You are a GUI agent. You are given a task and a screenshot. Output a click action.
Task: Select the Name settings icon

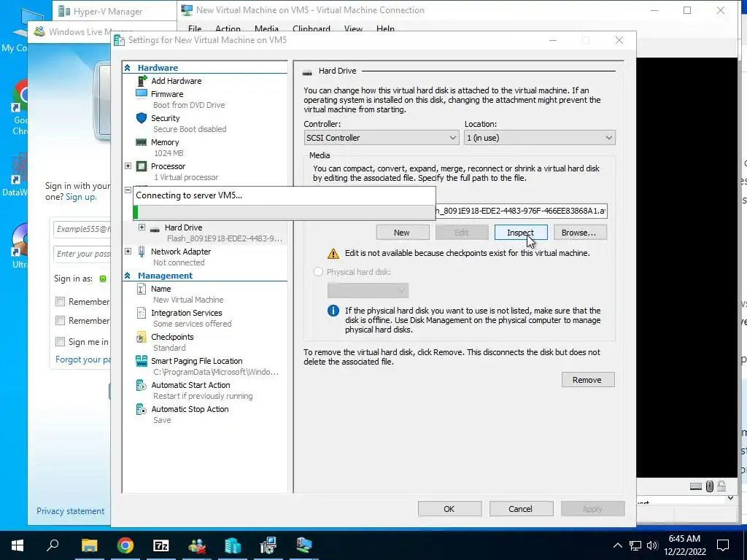tap(142, 289)
